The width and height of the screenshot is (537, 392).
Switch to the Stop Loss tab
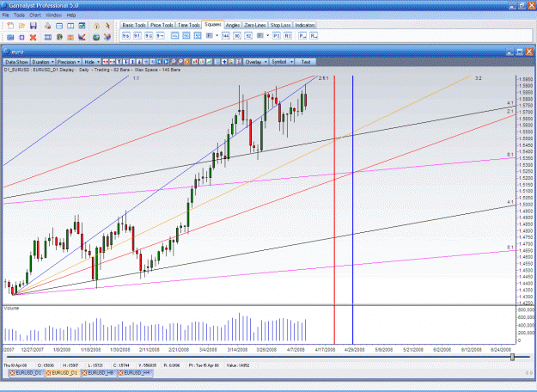pos(280,25)
